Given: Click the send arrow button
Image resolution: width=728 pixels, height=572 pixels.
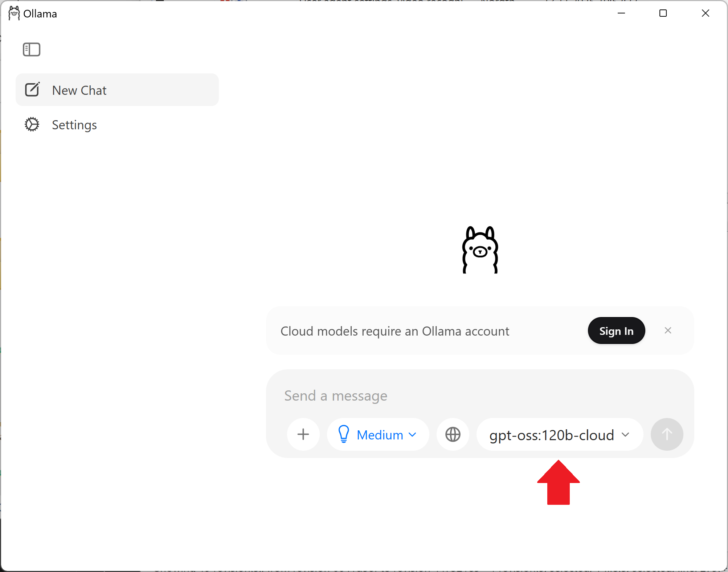Looking at the screenshot, I should click(x=667, y=434).
